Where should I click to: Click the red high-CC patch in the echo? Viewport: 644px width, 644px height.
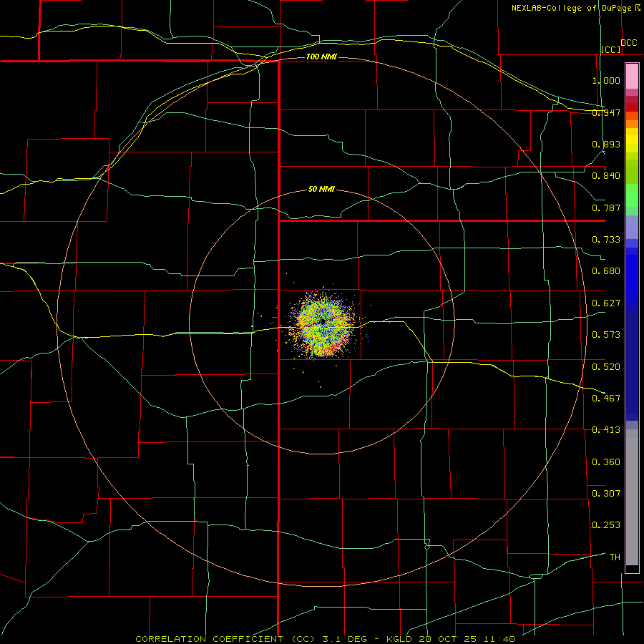(x=331, y=350)
